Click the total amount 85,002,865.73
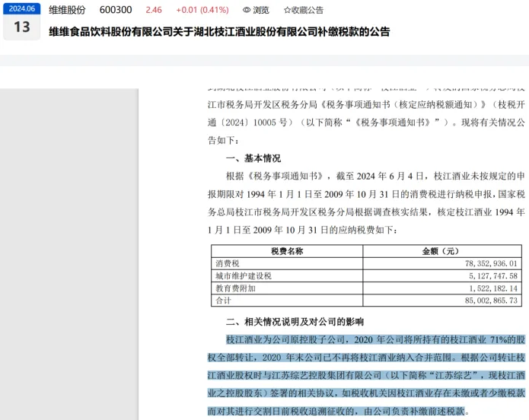This screenshot has width=529, height=420. [x=491, y=301]
